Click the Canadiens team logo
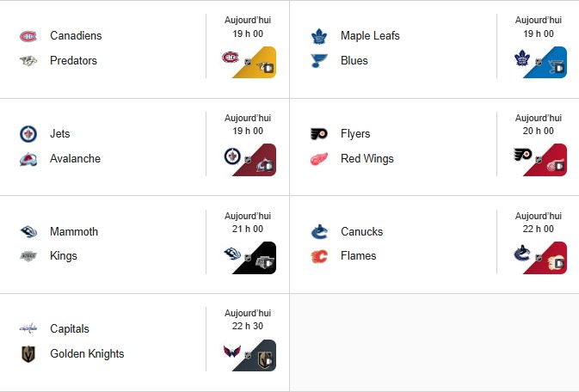The image size is (579, 392). (28, 36)
